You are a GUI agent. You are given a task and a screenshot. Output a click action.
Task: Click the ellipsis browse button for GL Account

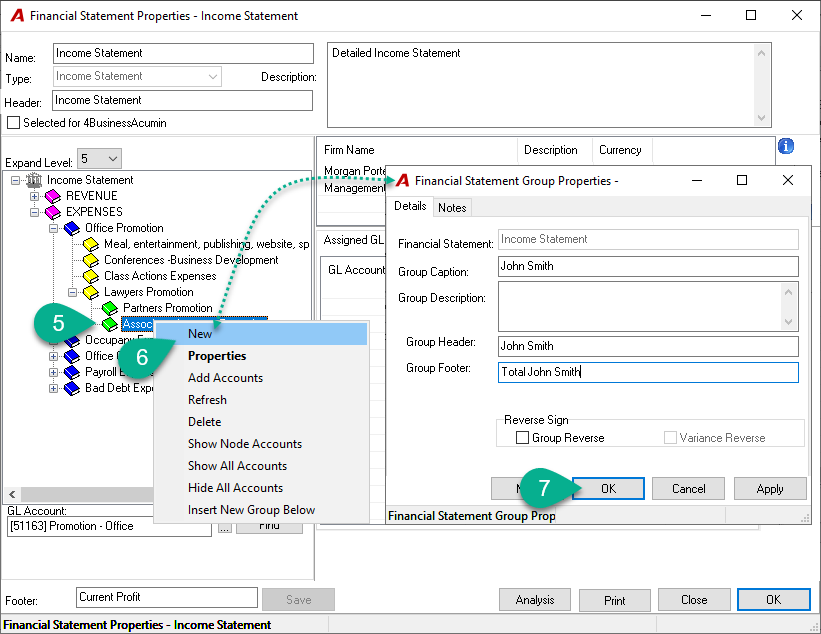[x=225, y=528]
